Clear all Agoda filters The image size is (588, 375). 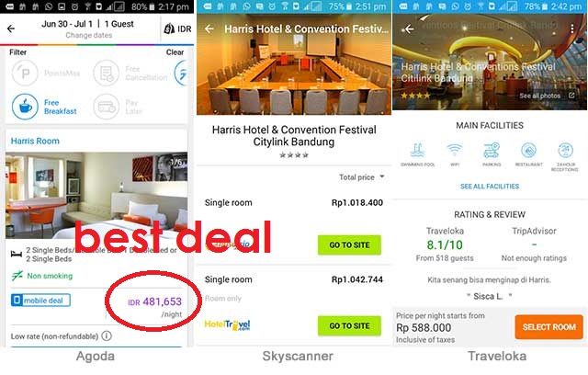tap(175, 52)
